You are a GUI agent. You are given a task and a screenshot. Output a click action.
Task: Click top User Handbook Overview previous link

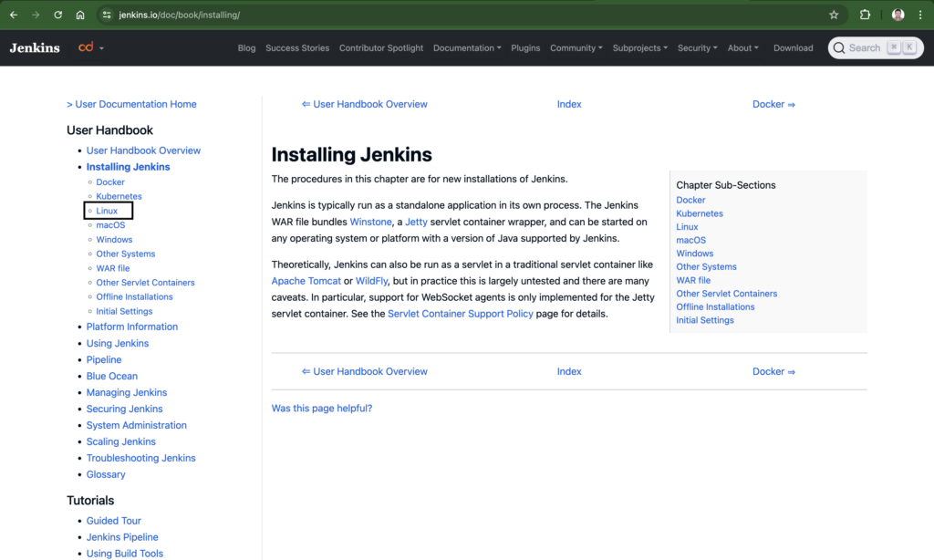pos(365,104)
